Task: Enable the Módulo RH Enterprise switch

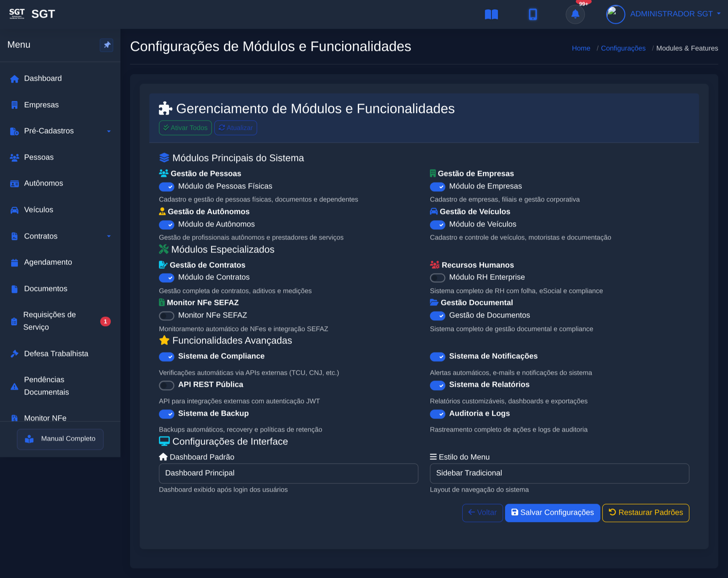Action: (x=438, y=277)
